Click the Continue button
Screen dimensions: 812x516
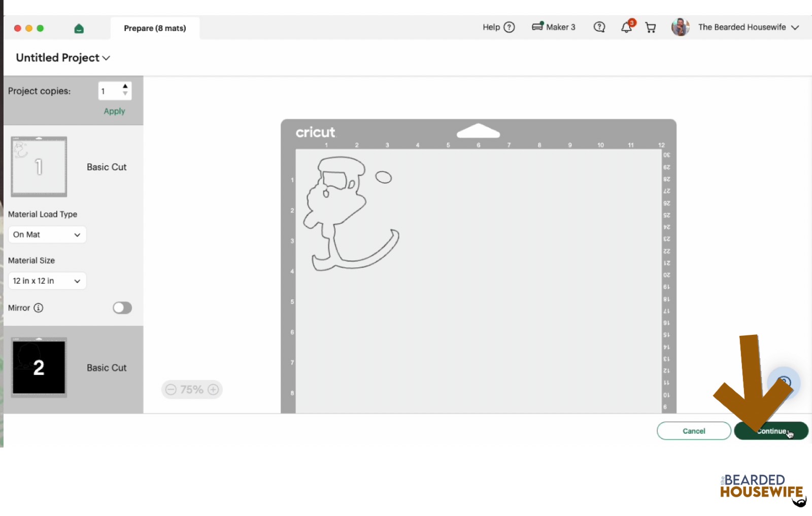pyautogui.click(x=771, y=431)
